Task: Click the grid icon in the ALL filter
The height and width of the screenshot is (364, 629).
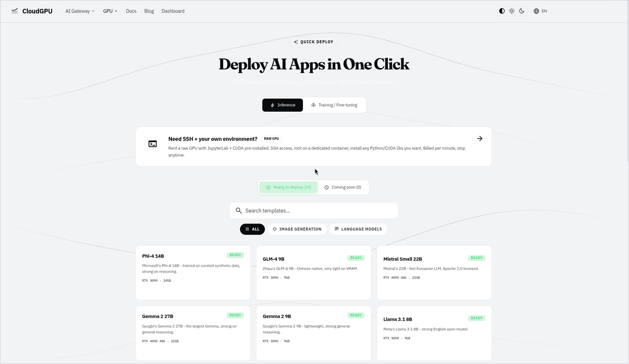Action: [247, 229]
